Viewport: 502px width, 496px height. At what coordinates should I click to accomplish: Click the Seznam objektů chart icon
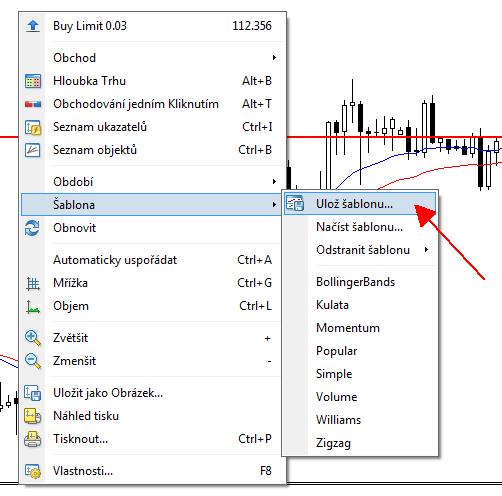pyautogui.click(x=33, y=150)
